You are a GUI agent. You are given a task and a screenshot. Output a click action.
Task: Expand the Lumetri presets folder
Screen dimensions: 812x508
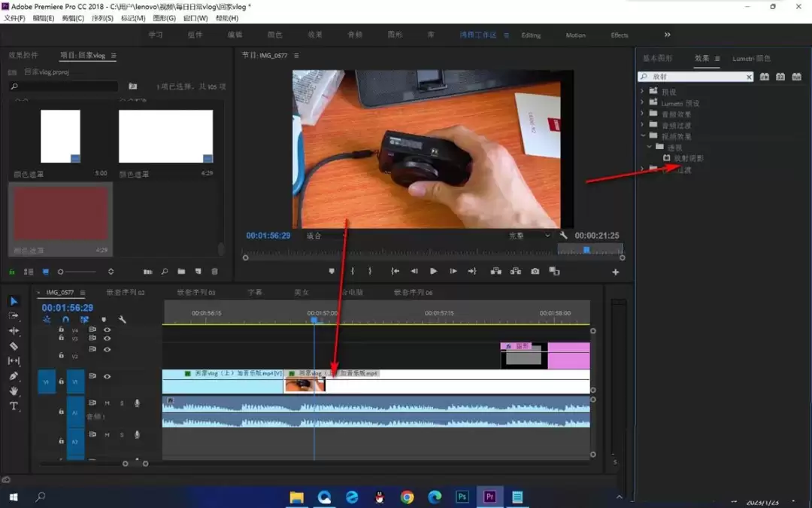click(642, 102)
